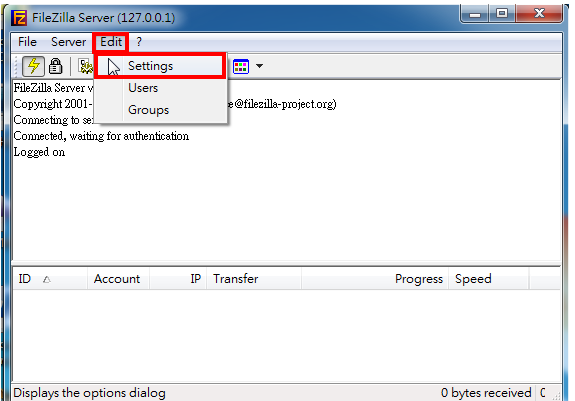Minimize the FileZilla Server window
This screenshot has width=575, height=401.
(x=475, y=14)
